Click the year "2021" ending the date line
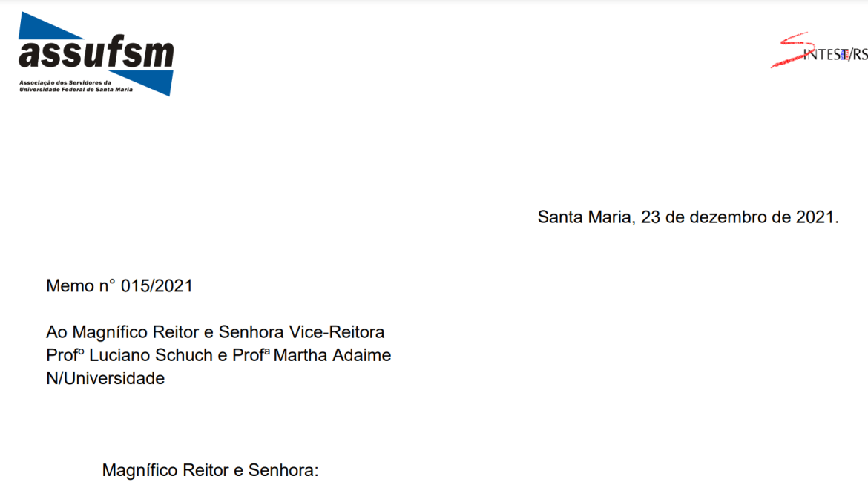Screen dimensions: 868x482 click(815, 218)
